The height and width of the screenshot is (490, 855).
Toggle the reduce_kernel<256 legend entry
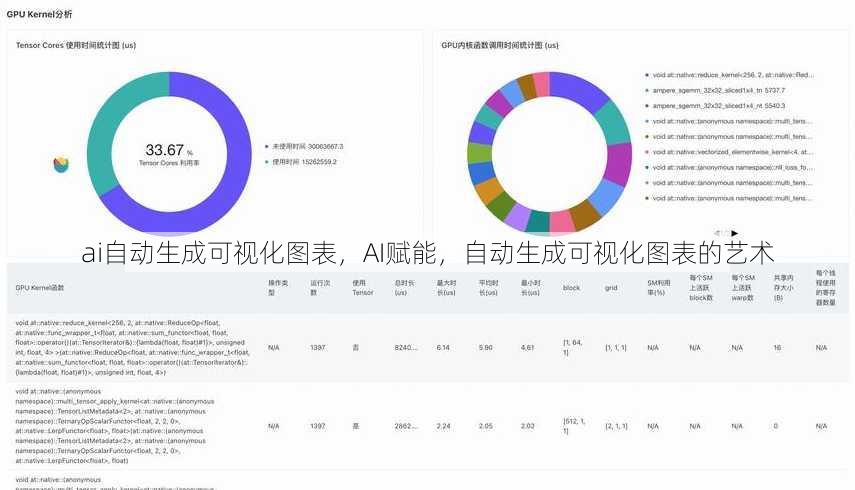(730, 75)
